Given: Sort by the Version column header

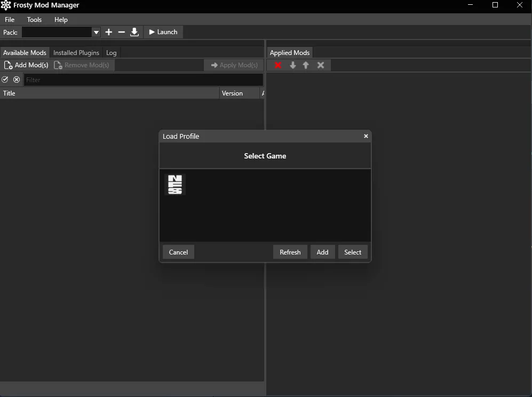Looking at the screenshot, I should [240, 93].
